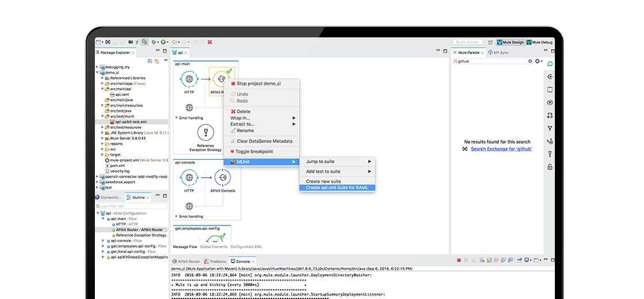Switch to the API Sync tab
This screenshot has height=299, width=644.
click(x=498, y=52)
